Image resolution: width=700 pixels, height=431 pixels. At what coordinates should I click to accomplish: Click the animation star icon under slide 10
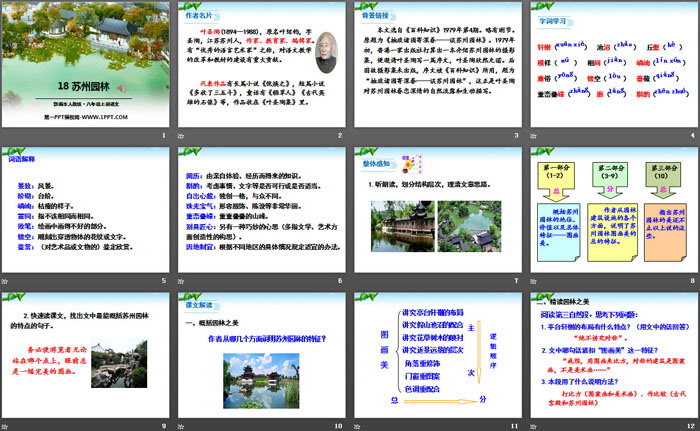(178, 426)
